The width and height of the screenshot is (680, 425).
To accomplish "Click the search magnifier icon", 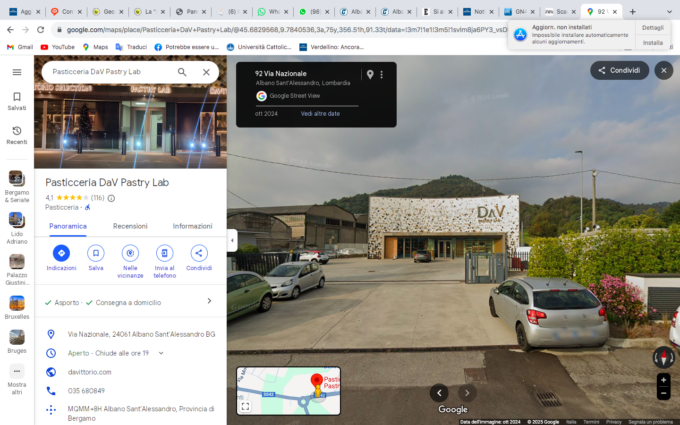I will (182, 72).
